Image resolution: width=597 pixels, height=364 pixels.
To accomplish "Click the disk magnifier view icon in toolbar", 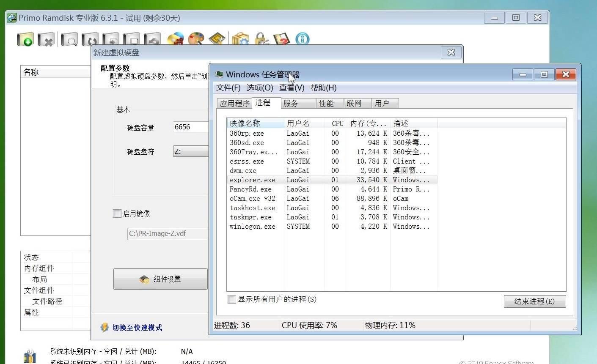I will click(69, 39).
